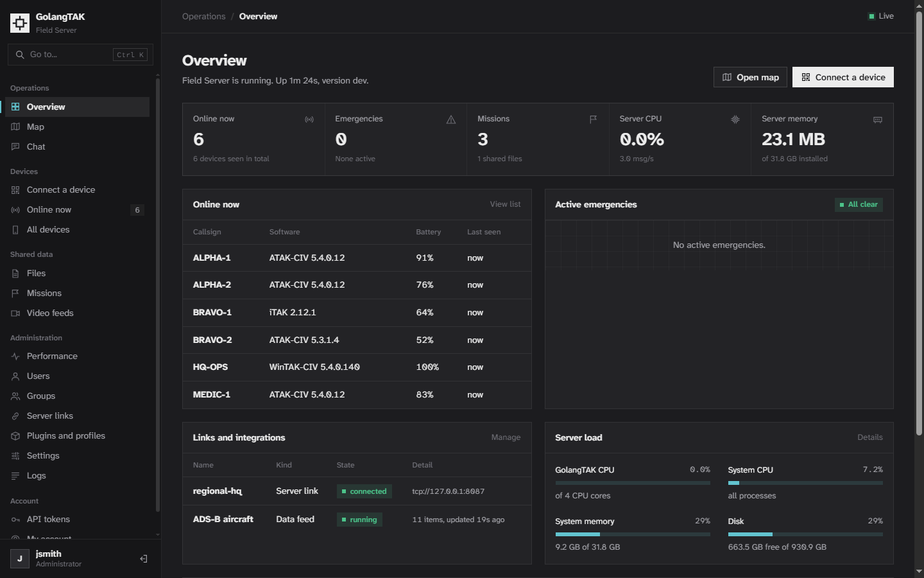This screenshot has width=924, height=578.
Task: Click the Logs lines icon
Action: coord(15,476)
